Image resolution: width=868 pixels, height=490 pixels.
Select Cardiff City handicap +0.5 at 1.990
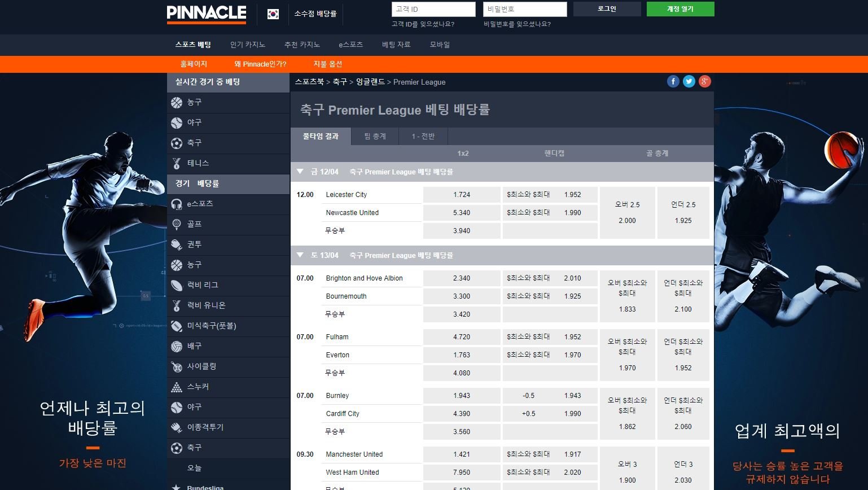(550, 414)
